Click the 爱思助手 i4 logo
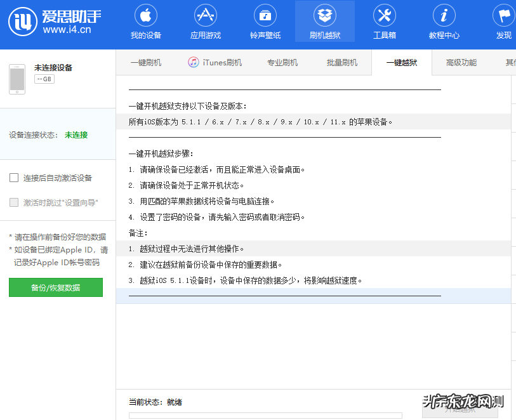Viewport: 516px width, 420px height. coord(23,23)
